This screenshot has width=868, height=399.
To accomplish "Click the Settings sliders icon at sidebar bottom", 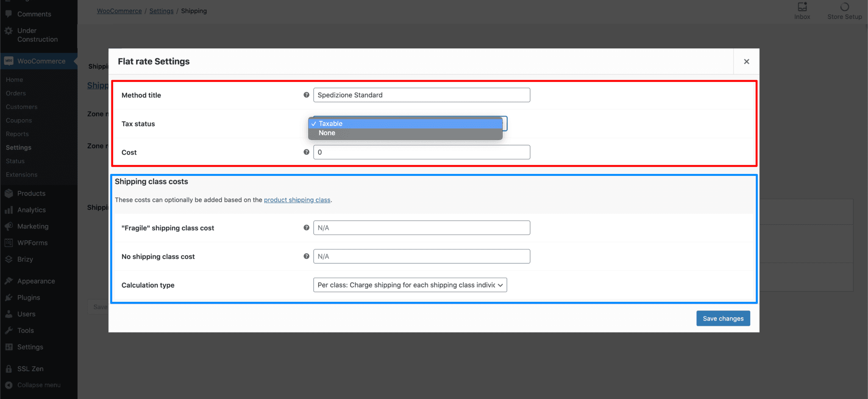I will tap(8, 347).
